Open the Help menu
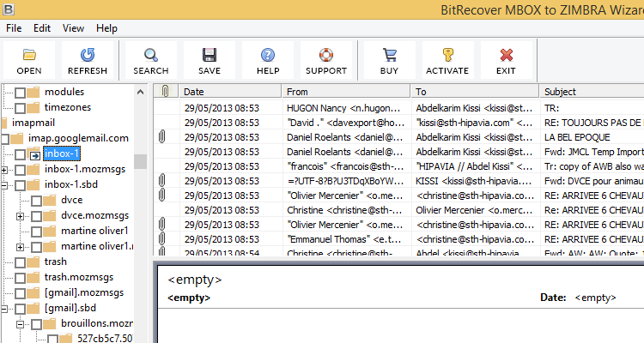The height and width of the screenshot is (343, 644). [x=106, y=28]
